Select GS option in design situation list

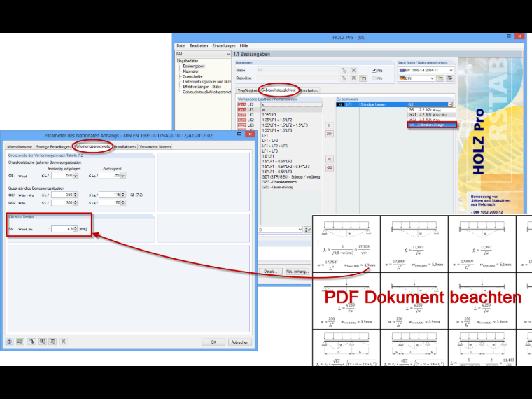(x=432, y=110)
